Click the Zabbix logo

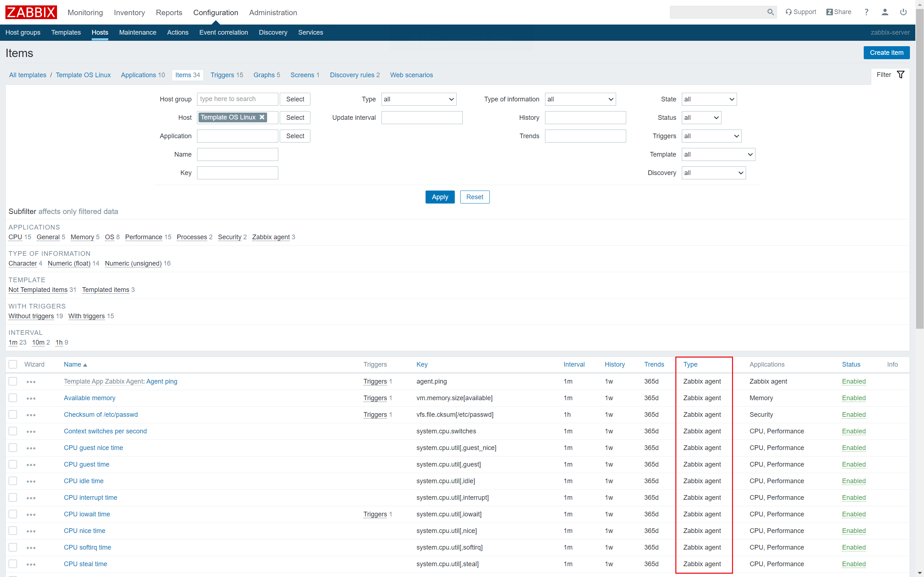[x=31, y=12]
